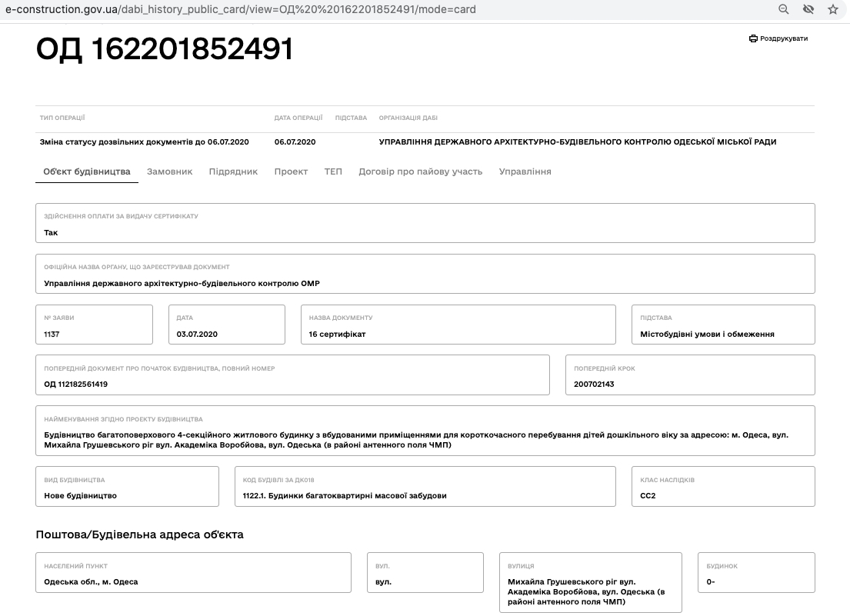Click organization 'УПРАВЛІННЯ ДЕРЖАВНОГО АРХІТЕКТУРНО-БУДІВЕЛЬНОГО КОНТРОЛЮ ОДЕСЬКОЇ МІСЬКОЇ РАДИ'
This screenshot has width=850, height=616.
pyautogui.click(x=578, y=142)
